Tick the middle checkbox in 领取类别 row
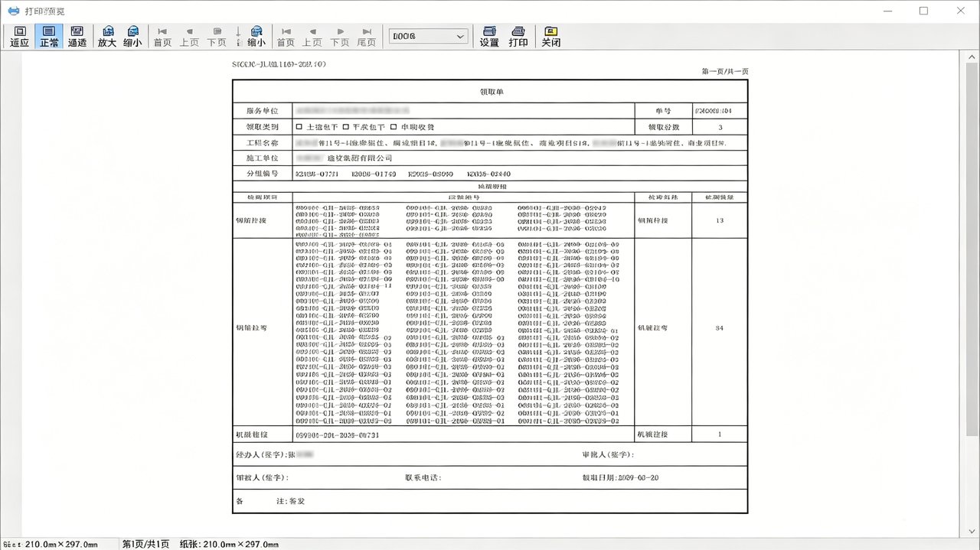The width and height of the screenshot is (980, 550). pyautogui.click(x=346, y=127)
